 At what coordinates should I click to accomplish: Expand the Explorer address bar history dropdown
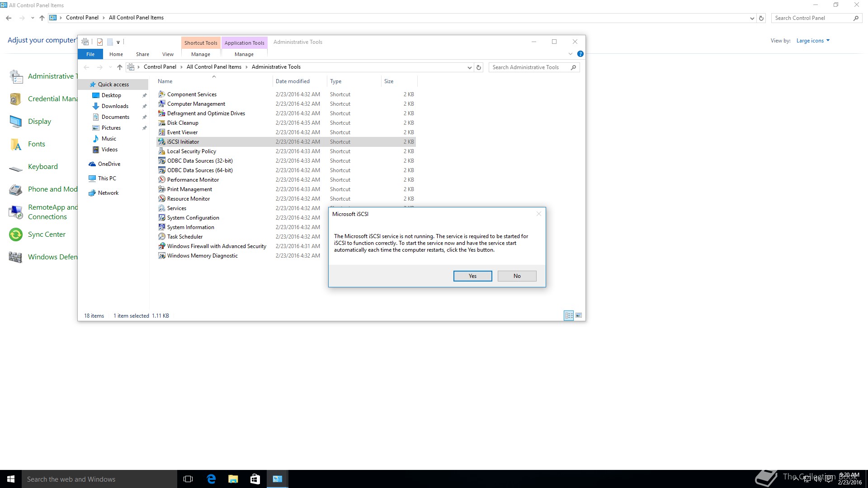(469, 67)
